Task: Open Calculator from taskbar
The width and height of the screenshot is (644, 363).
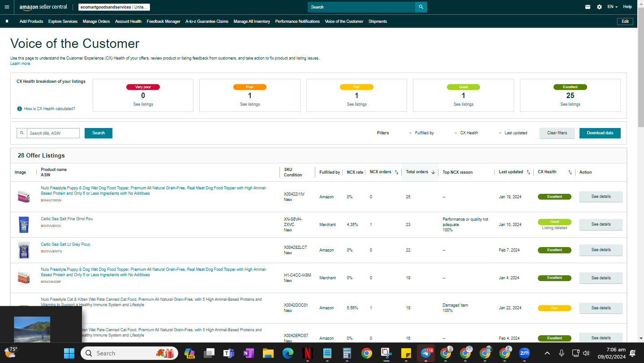Action: (347, 353)
